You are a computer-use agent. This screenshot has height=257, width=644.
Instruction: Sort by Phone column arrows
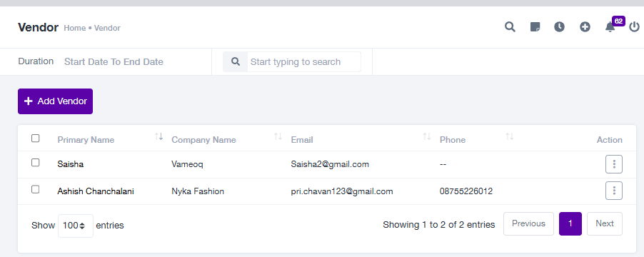510,136
